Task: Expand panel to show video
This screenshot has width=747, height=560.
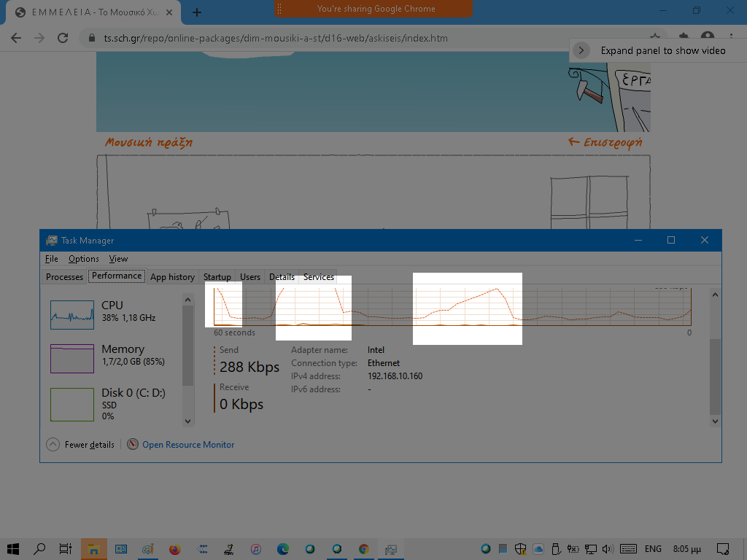Action: [581, 50]
